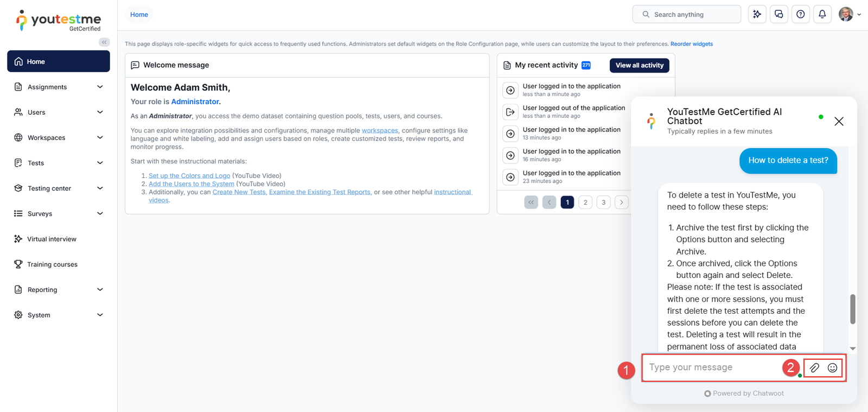Screen dimensions: 868x412
Task: Go to activity page 3
Action: coord(603,202)
